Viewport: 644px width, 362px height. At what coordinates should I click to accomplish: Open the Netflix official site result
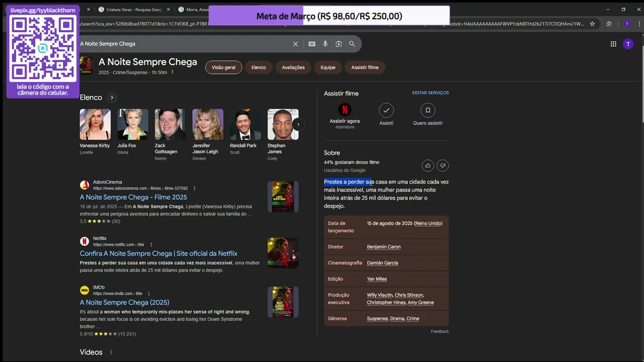click(158, 253)
